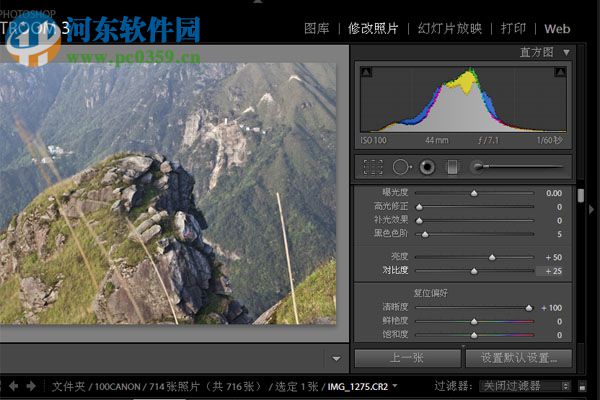
Task: Open the 幻灯片放映 module
Action: click(x=450, y=29)
